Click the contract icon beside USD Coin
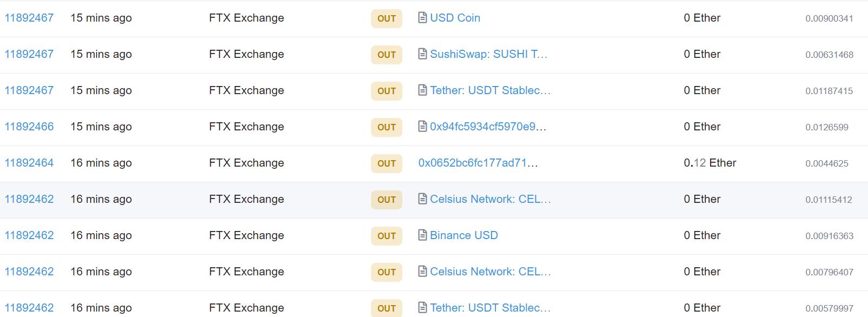This screenshot has width=868, height=317. 422,18
